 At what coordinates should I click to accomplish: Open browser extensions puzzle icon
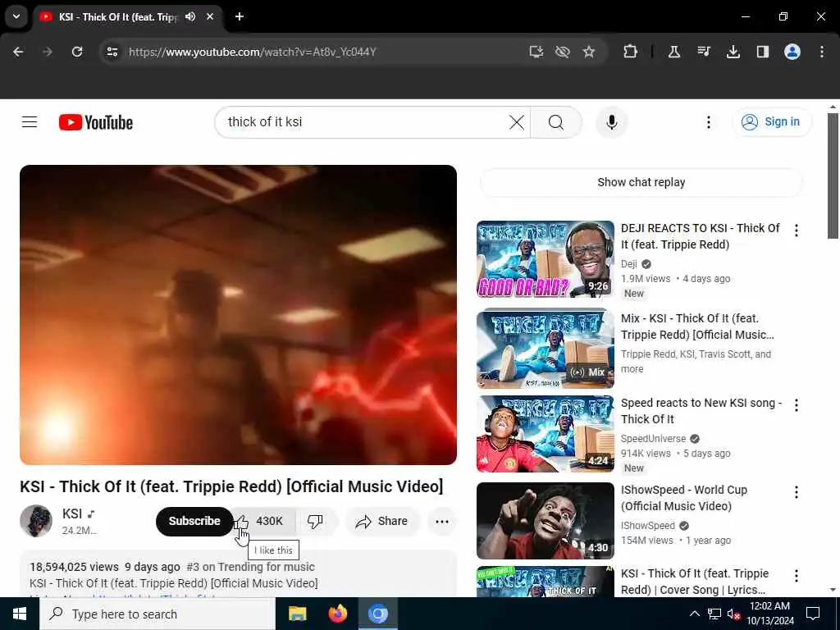pyautogui.click(x=631, y=52)
